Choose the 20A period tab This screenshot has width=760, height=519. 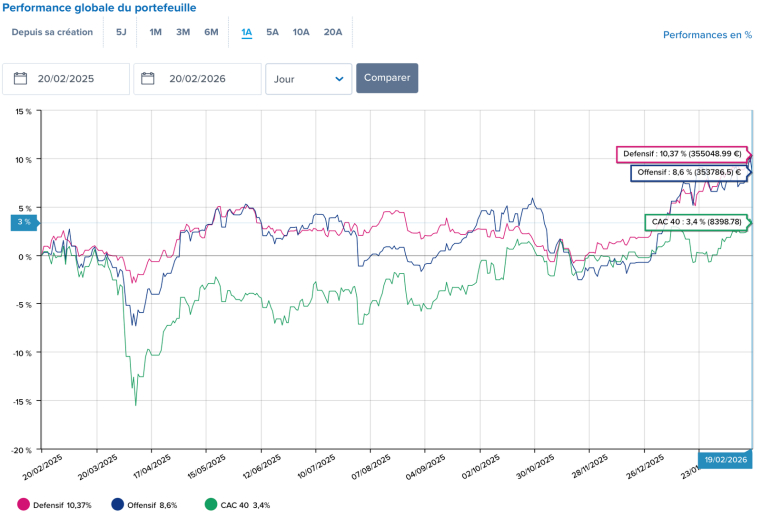point(332,32)
